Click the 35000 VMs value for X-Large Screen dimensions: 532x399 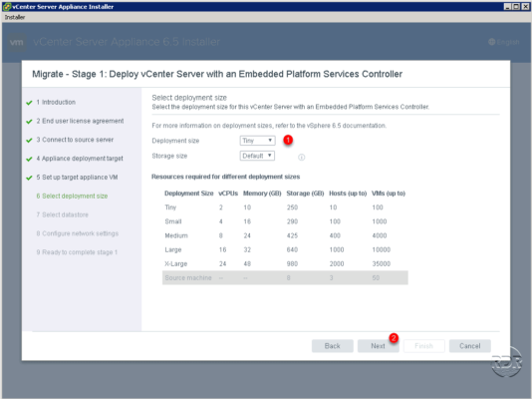click(x=382, y=264)
